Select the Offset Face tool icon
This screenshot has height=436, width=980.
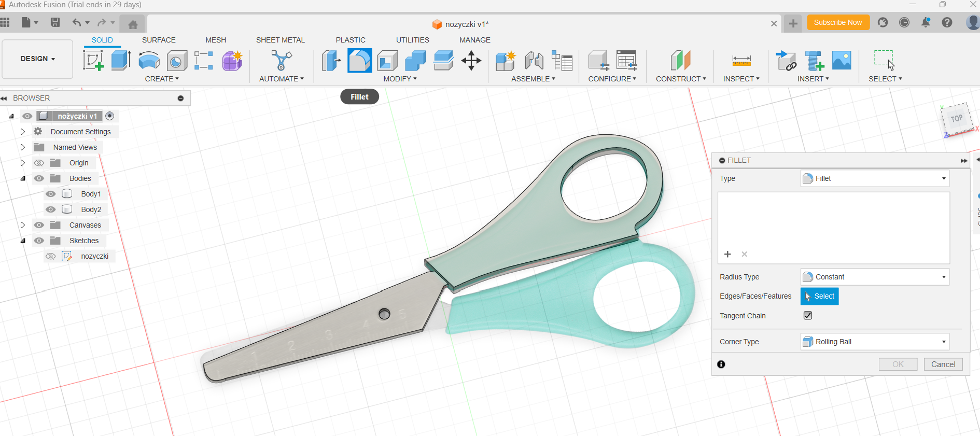[x=443, y=61]
